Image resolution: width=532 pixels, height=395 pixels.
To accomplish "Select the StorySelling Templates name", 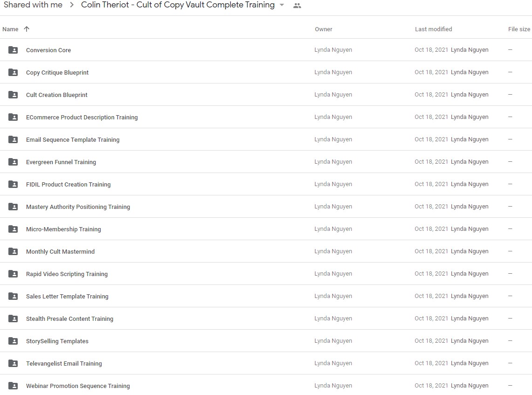I will 57,341.
